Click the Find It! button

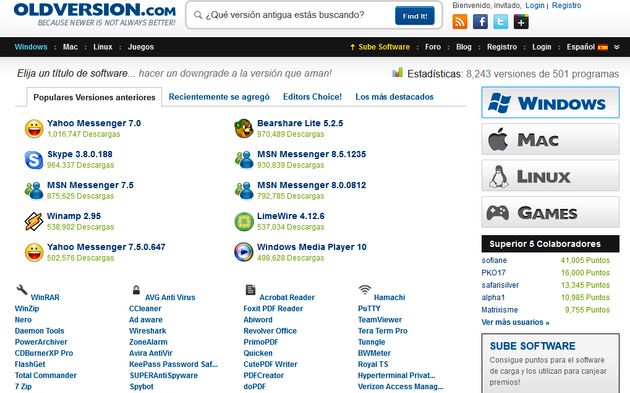(x=415, y=16)
